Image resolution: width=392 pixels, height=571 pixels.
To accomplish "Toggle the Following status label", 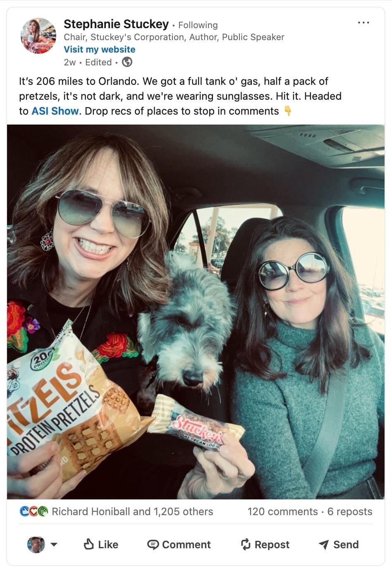I will (x=198, y=25).
